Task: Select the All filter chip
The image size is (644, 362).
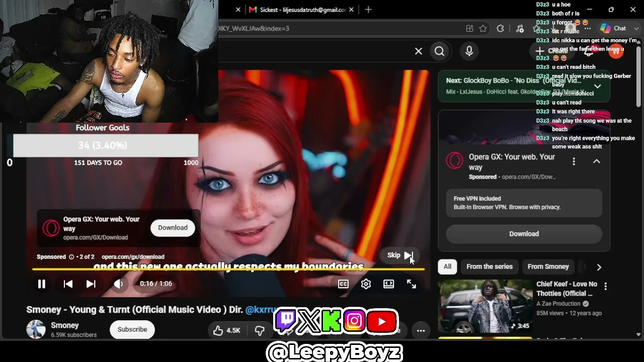Action: 447,267
